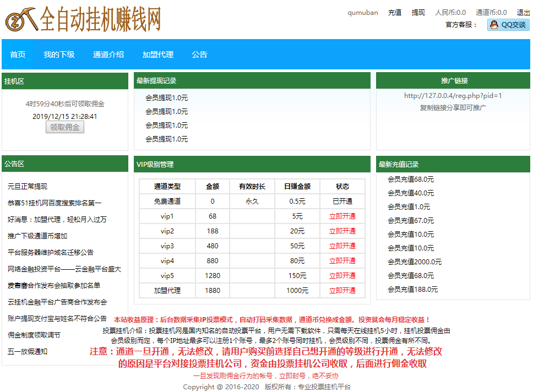
Task: Click the 1880 amount cell
Action: [x=213, y=291]
